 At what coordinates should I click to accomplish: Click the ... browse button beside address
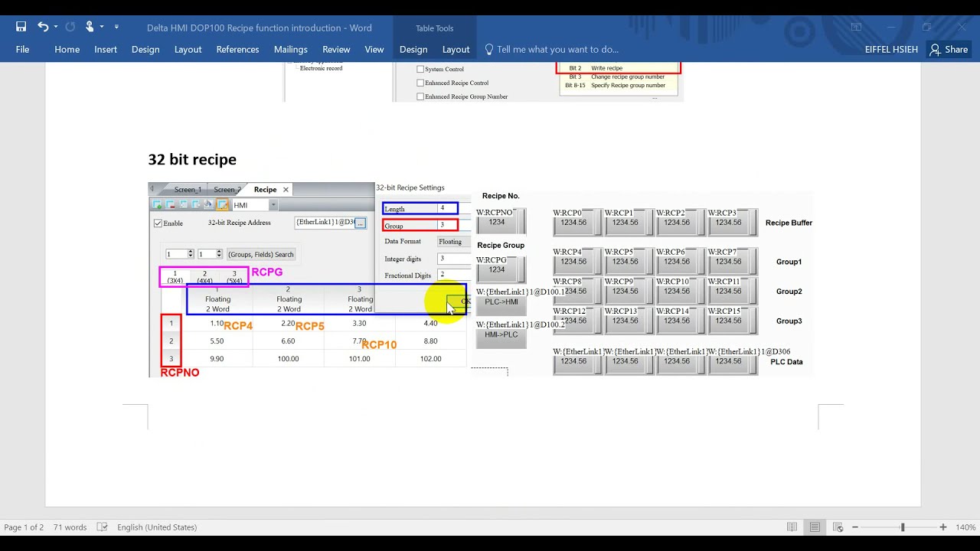361,223
